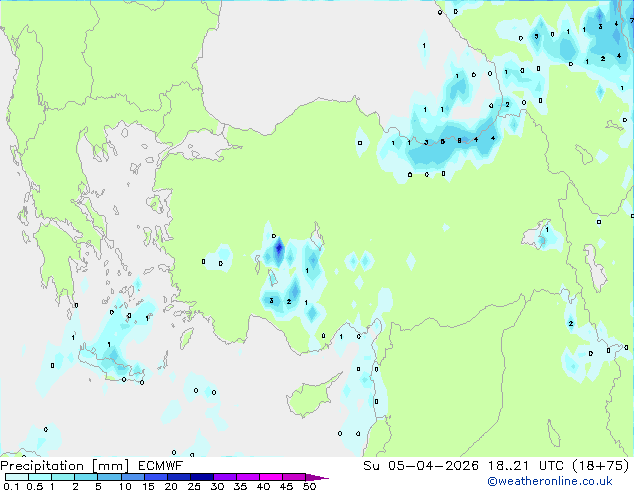Screen dimensions: 634x490
Task: Click the 0.1–0.5 mm legend color swatch
Action: pyautogui.click(x=17, y=477)
